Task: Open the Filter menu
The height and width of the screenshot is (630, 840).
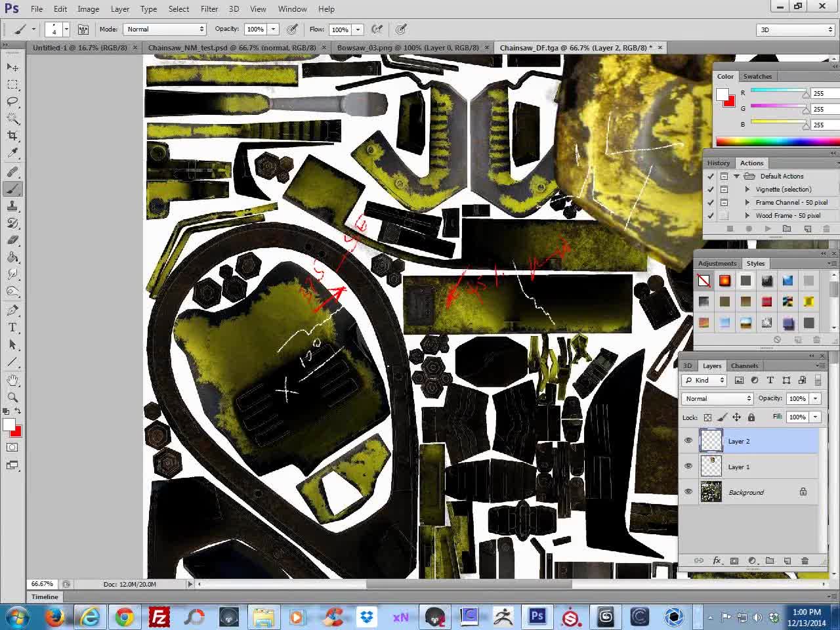Action: tap(209, 9)
